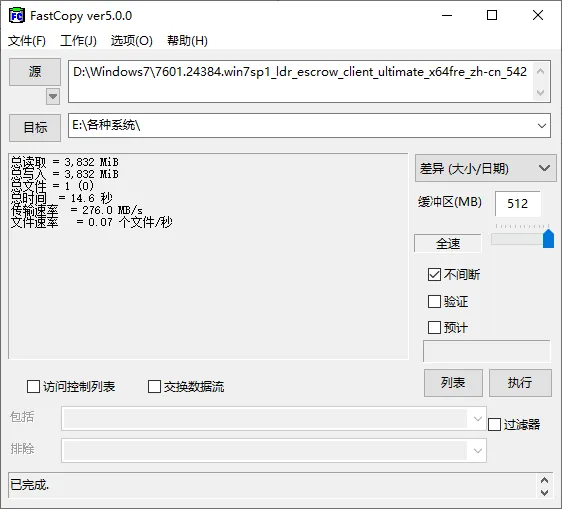Expand the source history arrow below 源
Viewport: 562px width, 509px height.
pyautogui.click(x=53, y=96)
